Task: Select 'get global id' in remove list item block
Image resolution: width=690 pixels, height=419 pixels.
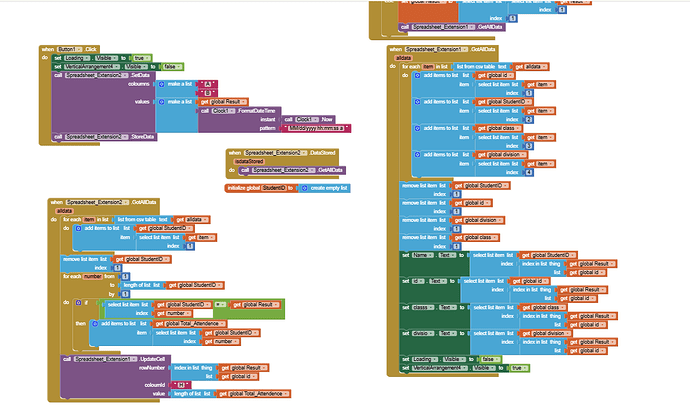Action: pyautogui.click(x=472, y=203)
